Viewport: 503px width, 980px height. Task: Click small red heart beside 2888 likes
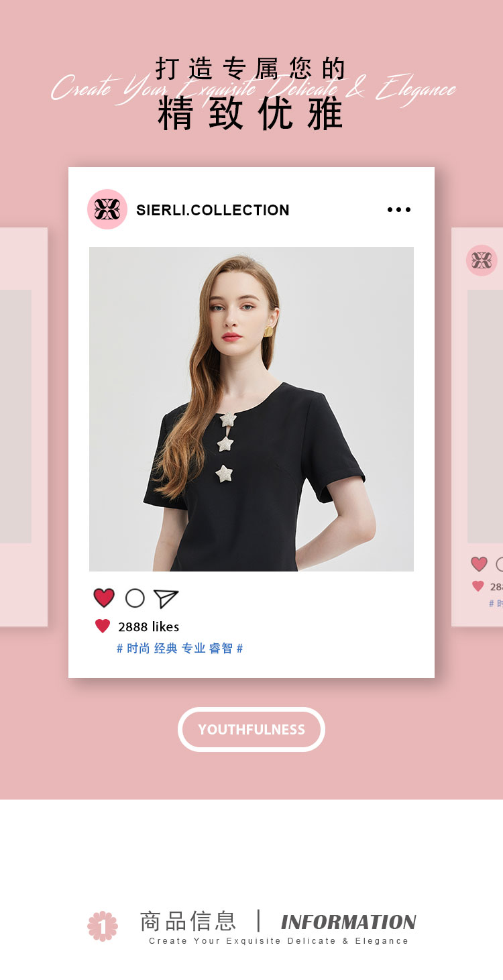click(x=103, y=627)
